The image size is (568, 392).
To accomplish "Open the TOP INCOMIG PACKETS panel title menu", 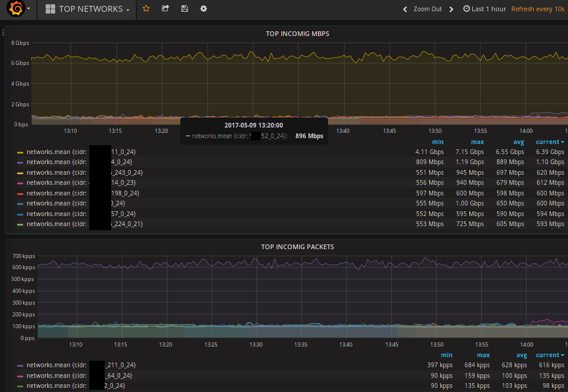I will (x=297, y=247).
